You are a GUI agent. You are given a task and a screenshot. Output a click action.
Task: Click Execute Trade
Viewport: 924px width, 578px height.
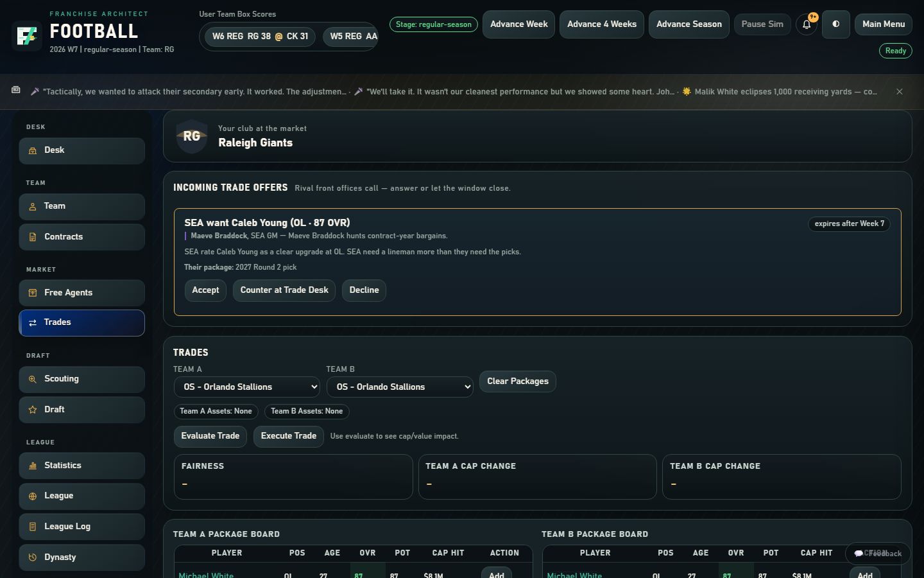[289, 436]
